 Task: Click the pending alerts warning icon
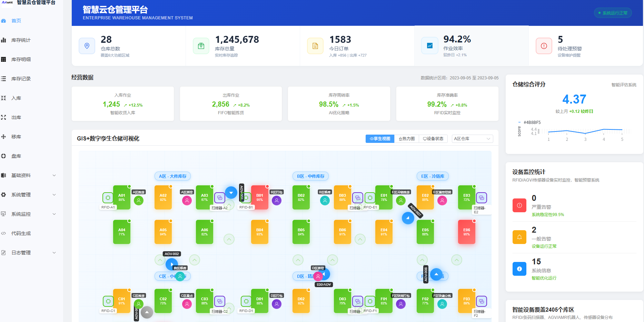click(544, 46)
